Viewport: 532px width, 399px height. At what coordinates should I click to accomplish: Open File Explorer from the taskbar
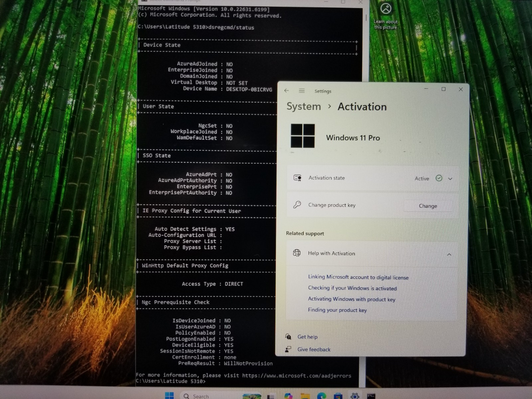click(x=305, y=396)
